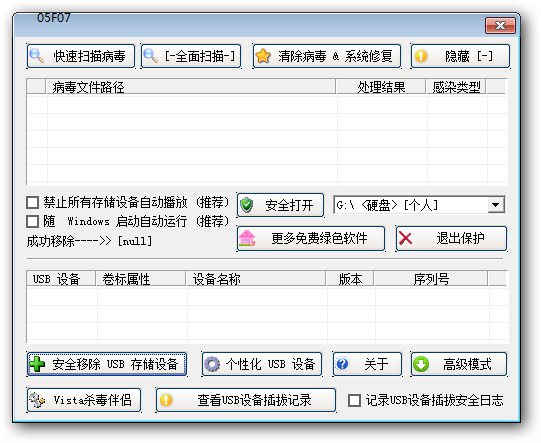The image size is (541, 443).
Task: Click the blue question mark icon 关于
Action: pyautogui.click(x=342, y=364)
